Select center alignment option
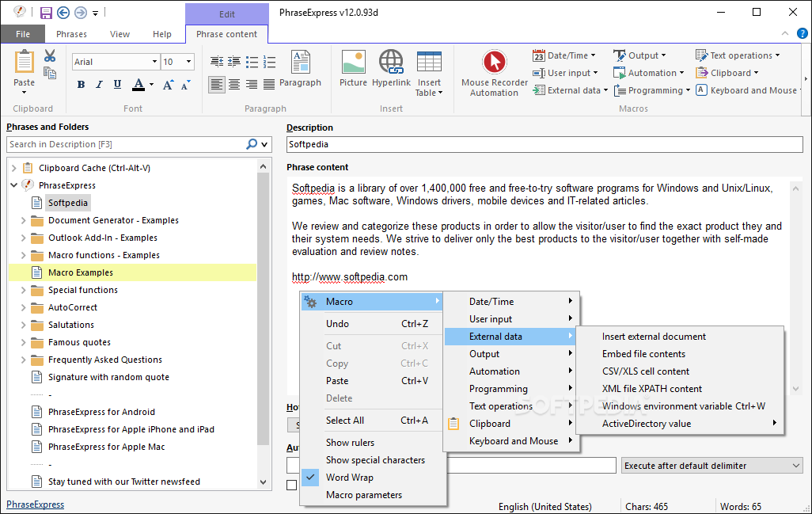The height and width of the screenshot is (514, 812). 234,85
